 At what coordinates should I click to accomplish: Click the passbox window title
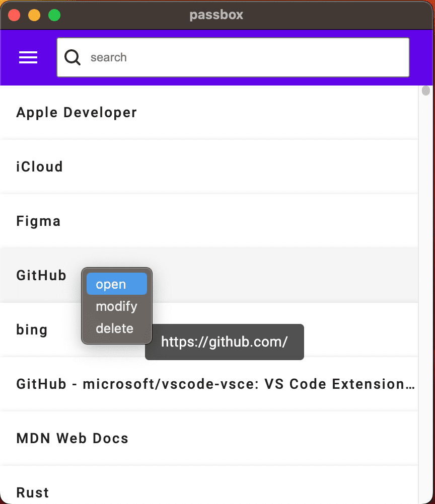(x=216, y=15)
